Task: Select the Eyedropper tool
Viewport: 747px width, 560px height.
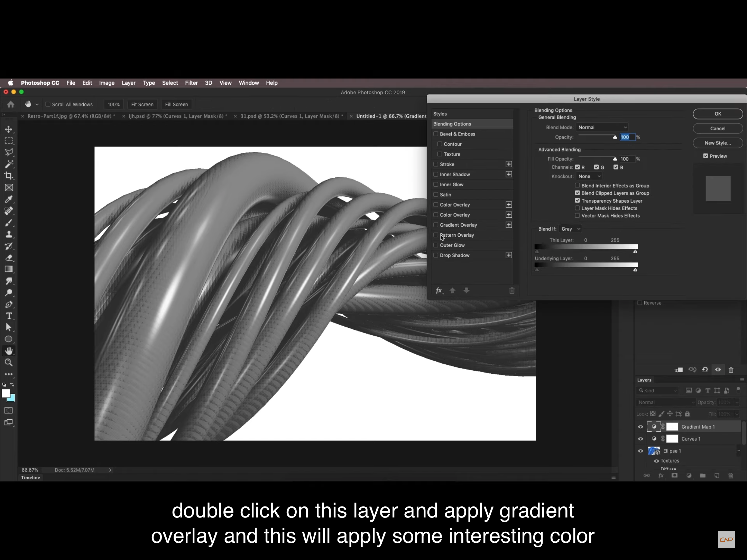Action: click(x=9, y=199)
